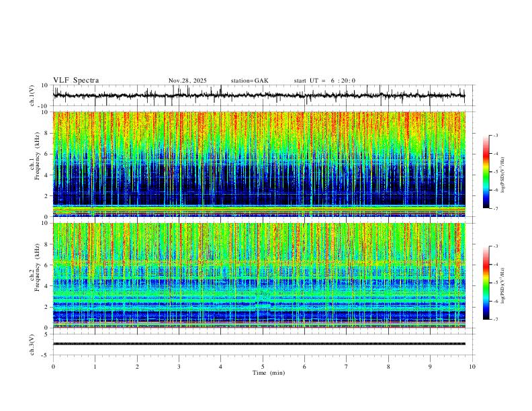Click the 'VLF Spectra' title text
Viewport: 532px width, 411px height.
76,81
